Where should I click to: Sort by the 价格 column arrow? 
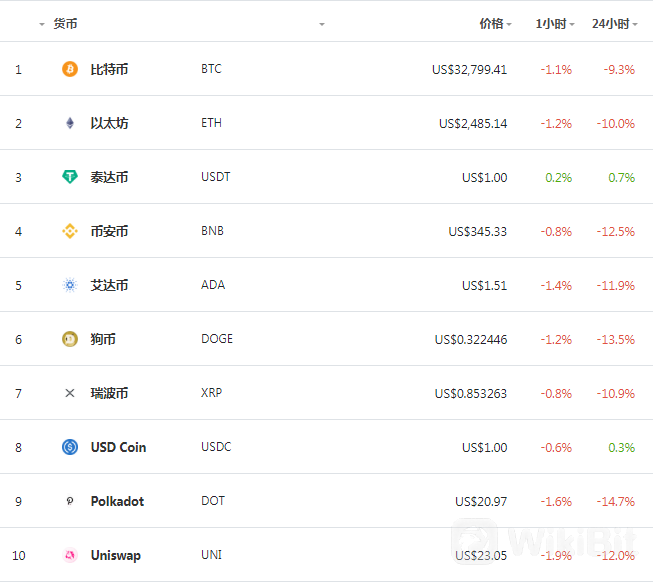point(509,25)
